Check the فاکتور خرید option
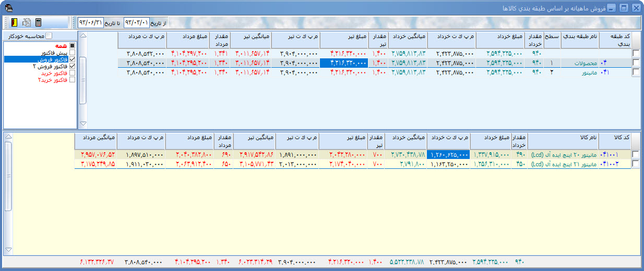Viewport: 644px width, 271px height. coord(72,73)
